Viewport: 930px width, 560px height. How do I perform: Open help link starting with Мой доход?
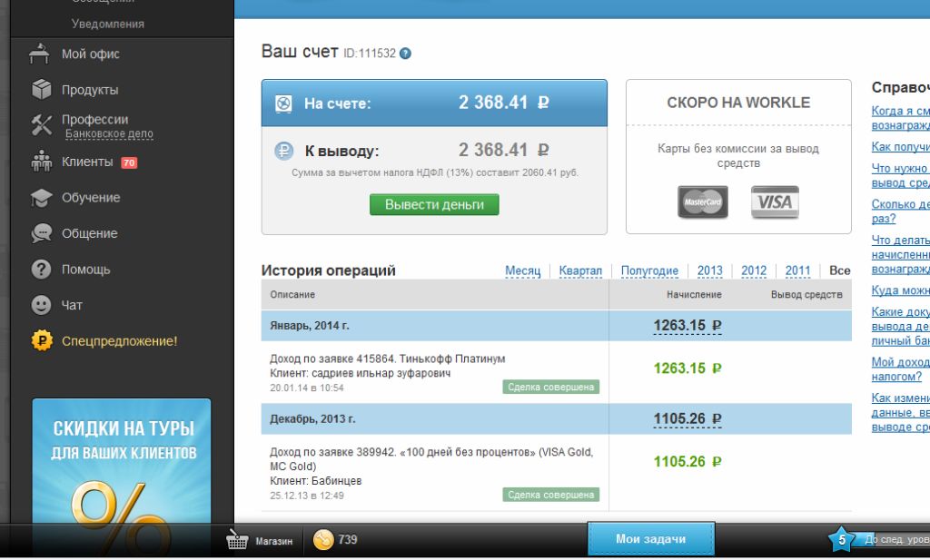click(900, 369)
